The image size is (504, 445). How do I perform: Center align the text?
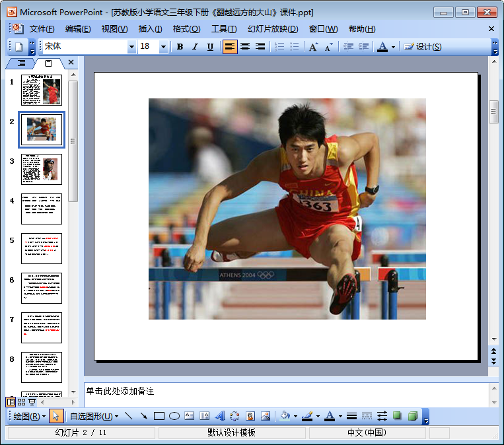[245, 47]
